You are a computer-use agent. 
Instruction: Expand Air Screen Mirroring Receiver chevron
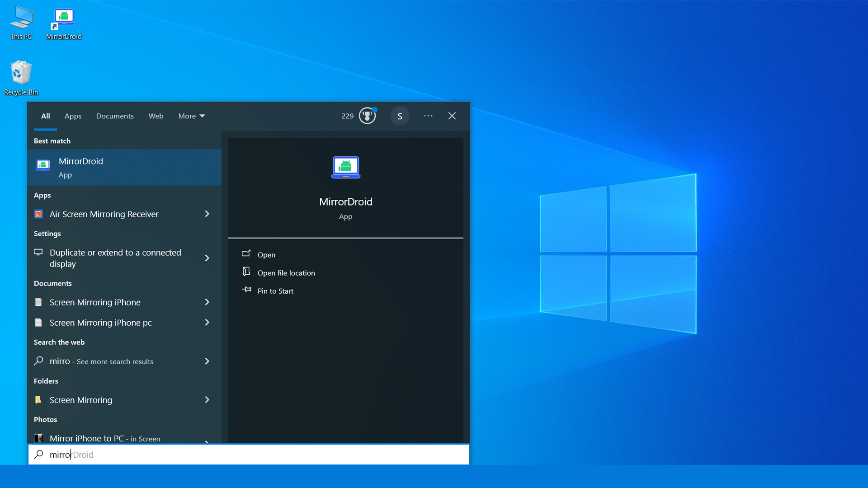tap(207, 214)
